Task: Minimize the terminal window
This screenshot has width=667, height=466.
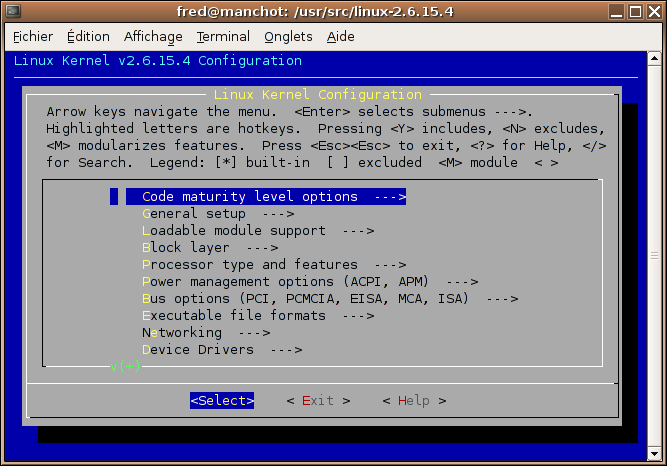Action: tap(616, 11)
